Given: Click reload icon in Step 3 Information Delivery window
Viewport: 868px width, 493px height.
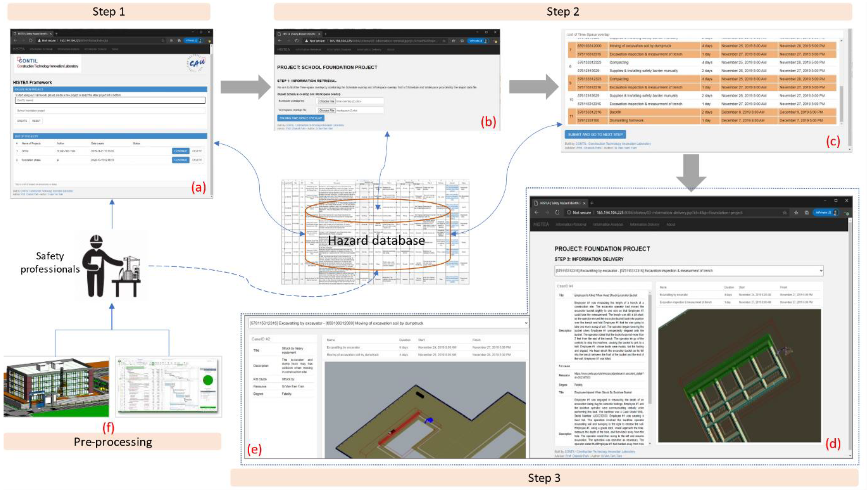Looking at the screenshot, I should coord(557,212).
